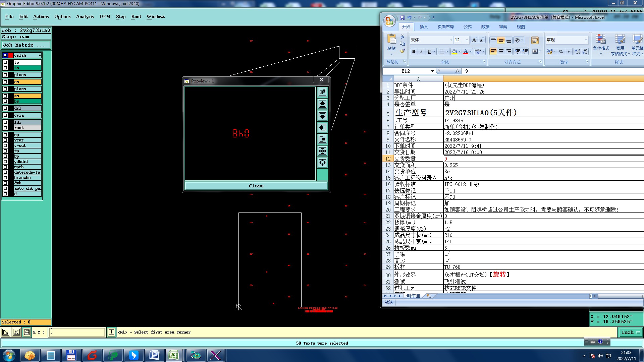The width and height of the screenshot is (644, 362).
Task: Click the center align text icon
Action: click(501, 51)
